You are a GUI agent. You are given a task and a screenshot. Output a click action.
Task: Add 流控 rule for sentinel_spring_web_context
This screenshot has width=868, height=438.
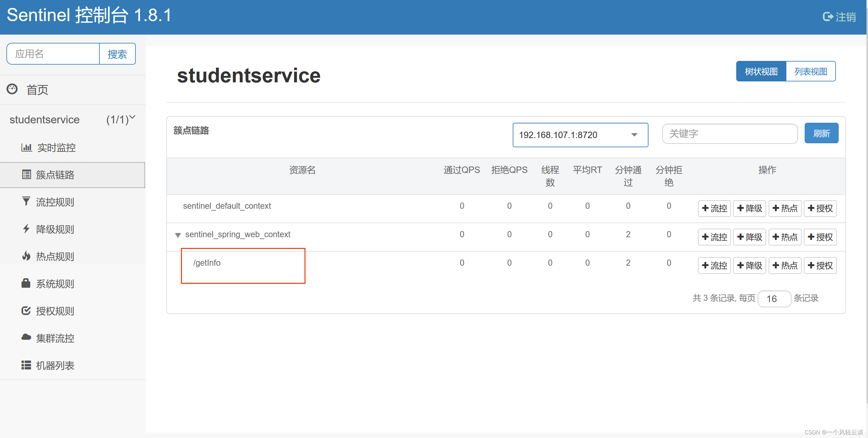tap(714, 237)
